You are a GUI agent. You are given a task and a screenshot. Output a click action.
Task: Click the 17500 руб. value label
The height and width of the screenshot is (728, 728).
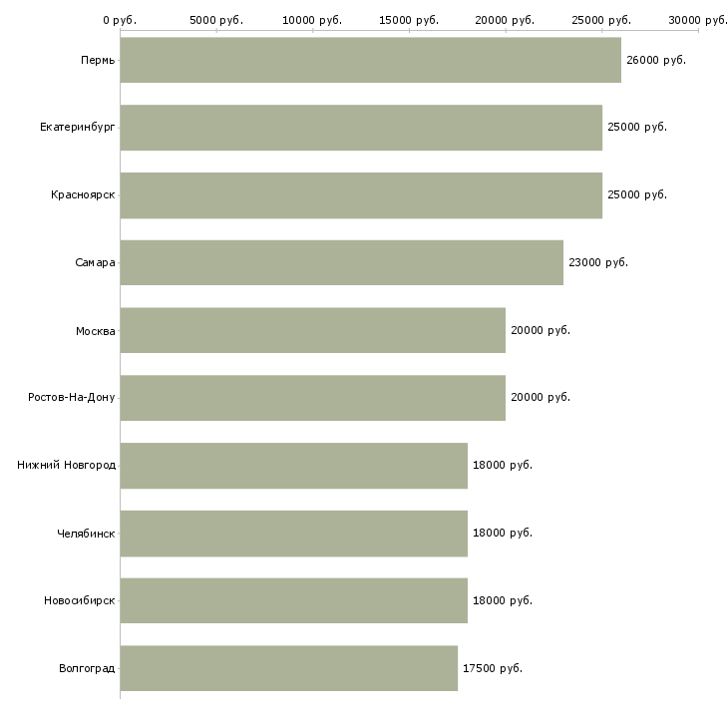tap(492, 668)
